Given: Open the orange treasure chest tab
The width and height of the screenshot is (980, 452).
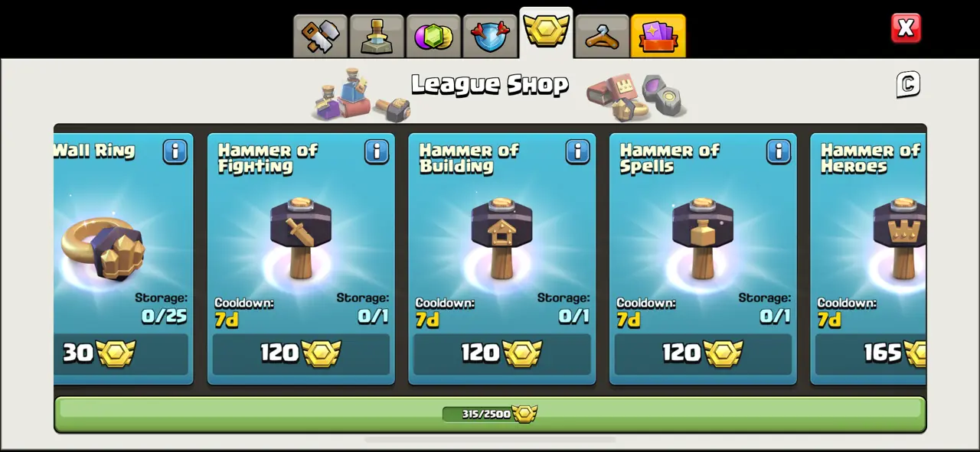Looking at the screenshot, I should click(x=658, y=36).
